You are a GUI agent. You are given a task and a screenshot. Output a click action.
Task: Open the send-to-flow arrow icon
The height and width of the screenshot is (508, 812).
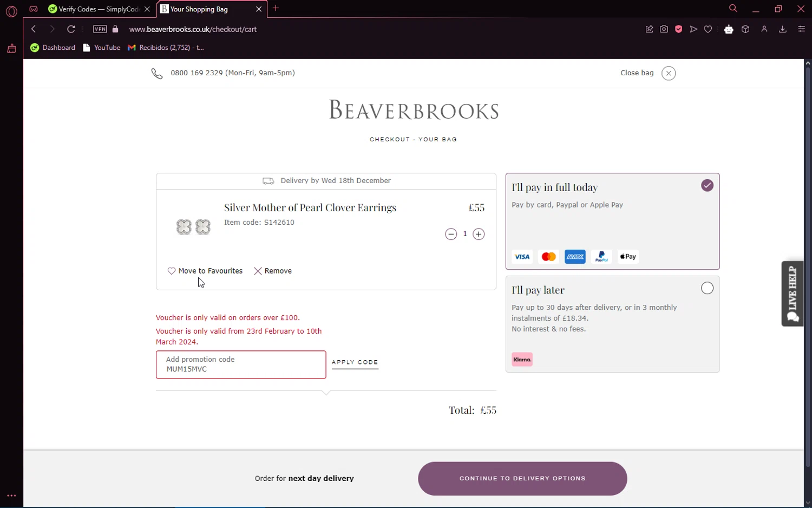[693, 29]
